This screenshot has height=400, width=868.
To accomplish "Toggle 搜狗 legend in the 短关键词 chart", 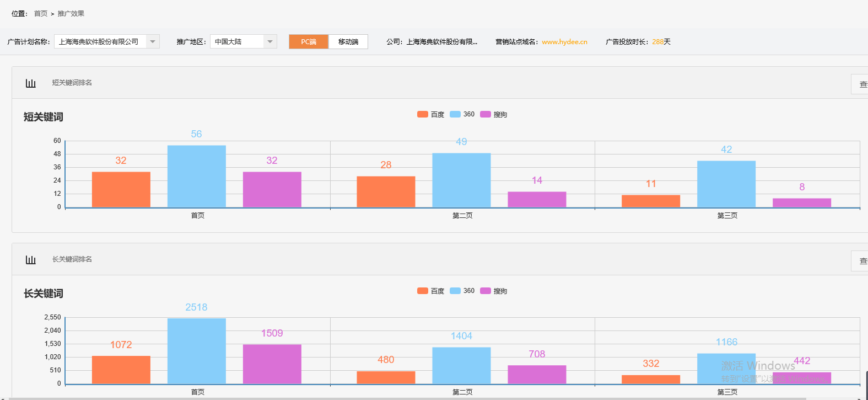I will coord(494,114).
